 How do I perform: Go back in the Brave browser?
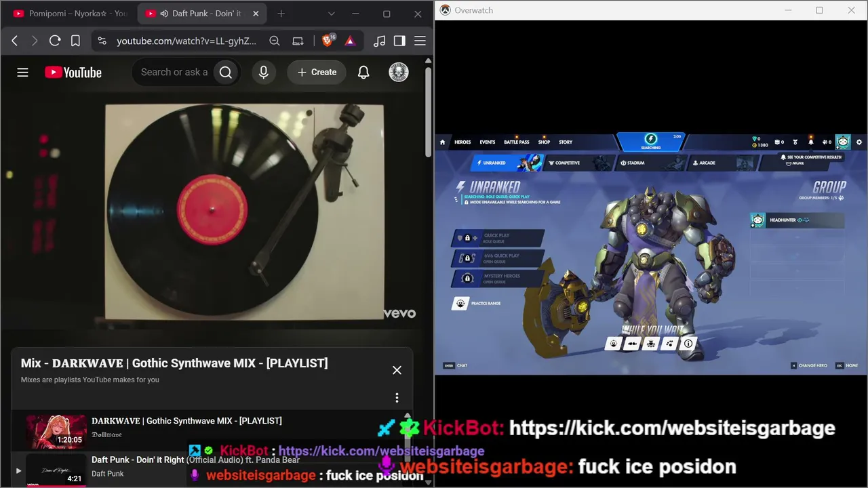(14, 41)
